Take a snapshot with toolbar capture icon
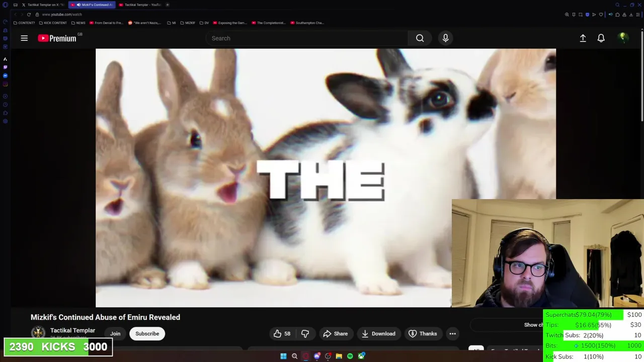This screenshot has height=362, width=644. [581, 15]
